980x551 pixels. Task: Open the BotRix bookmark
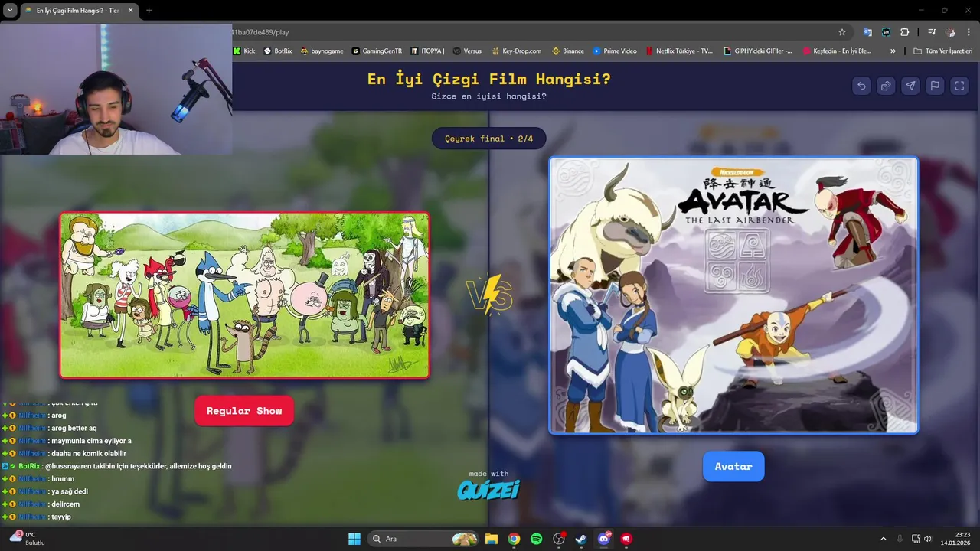pyautogui.click(x=278, y=51)
